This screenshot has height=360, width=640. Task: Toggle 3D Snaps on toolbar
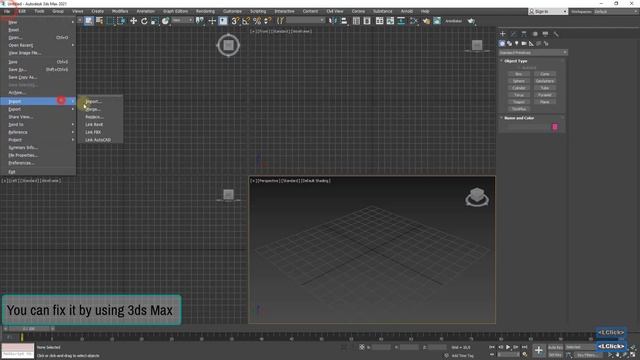(x=235, y=21)
